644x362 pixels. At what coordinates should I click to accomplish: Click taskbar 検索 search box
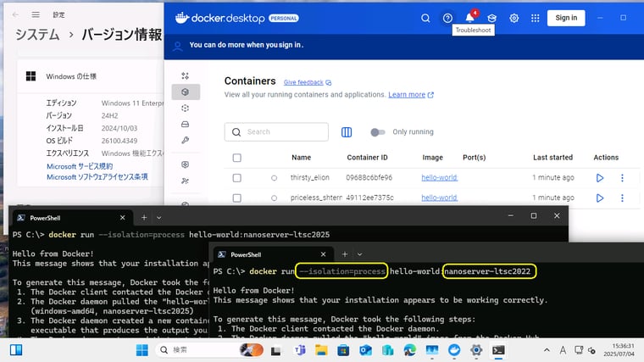tap(209, 350)
